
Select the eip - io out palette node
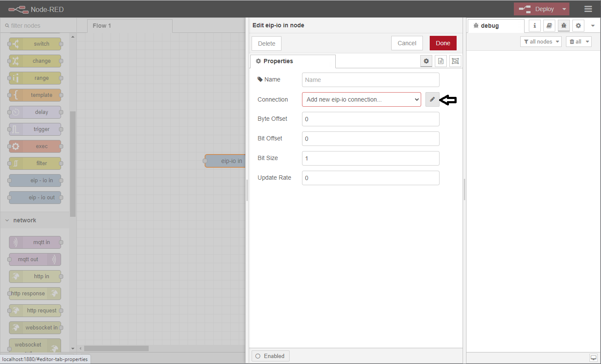click(35, 198)
